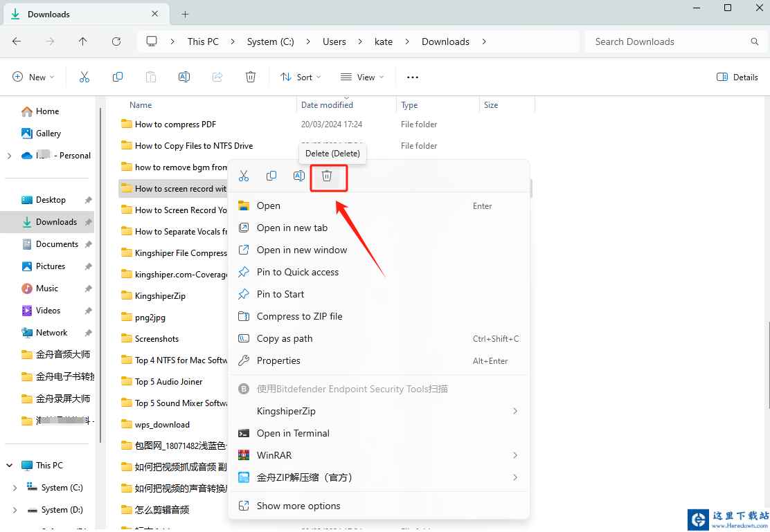Expand the Personal OneDrive tree node
The width and height of the screenshot is (770, 532).
click(9, 156)
